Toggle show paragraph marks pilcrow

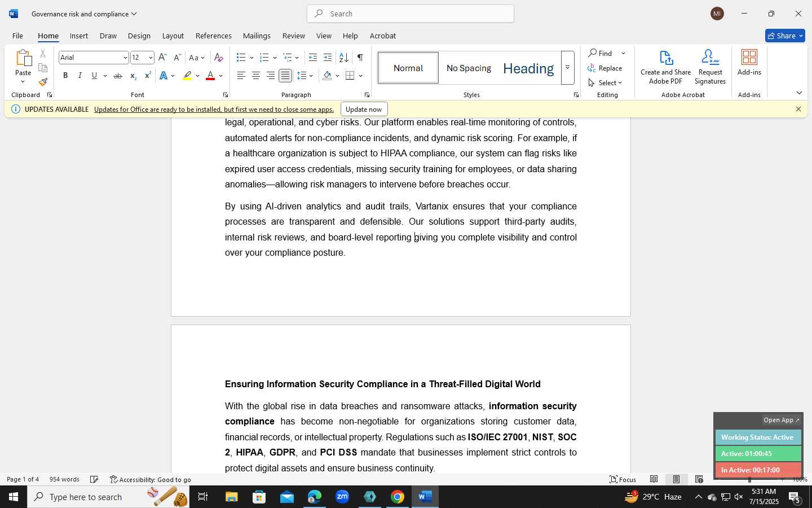click(360, 58)
